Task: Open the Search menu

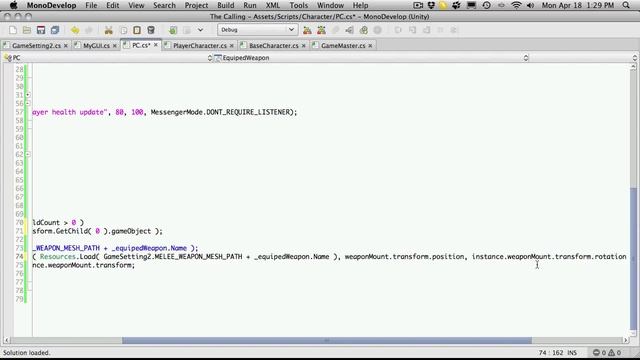Action: click(164, 5)
